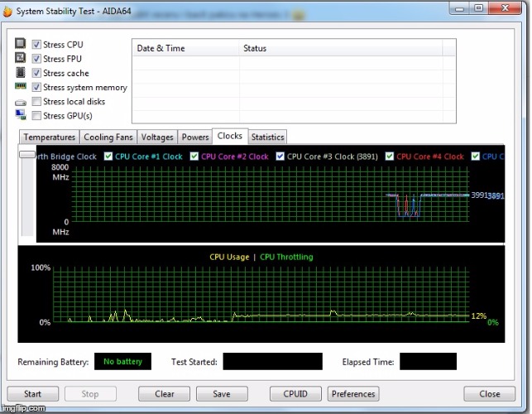Toggle CPU Core #1 Clock graph checkbox
532x414 pixels.
click(108, 156)
